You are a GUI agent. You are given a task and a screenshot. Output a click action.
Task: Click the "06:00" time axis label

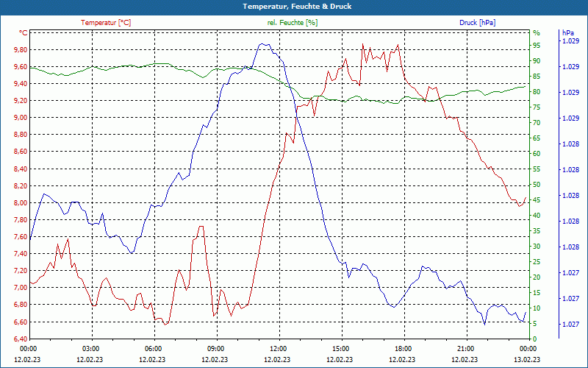[x=153, y=348]
